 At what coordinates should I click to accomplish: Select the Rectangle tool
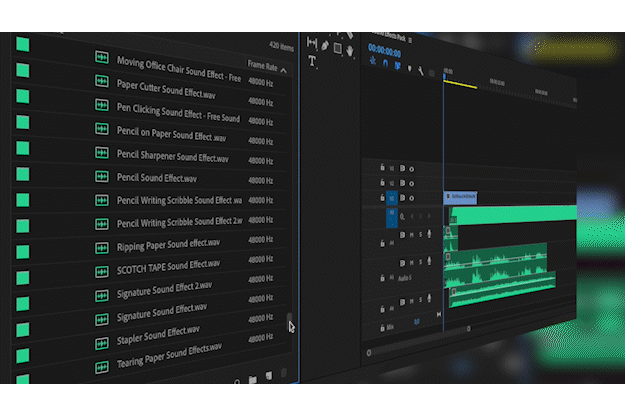[x=338, y=47]
